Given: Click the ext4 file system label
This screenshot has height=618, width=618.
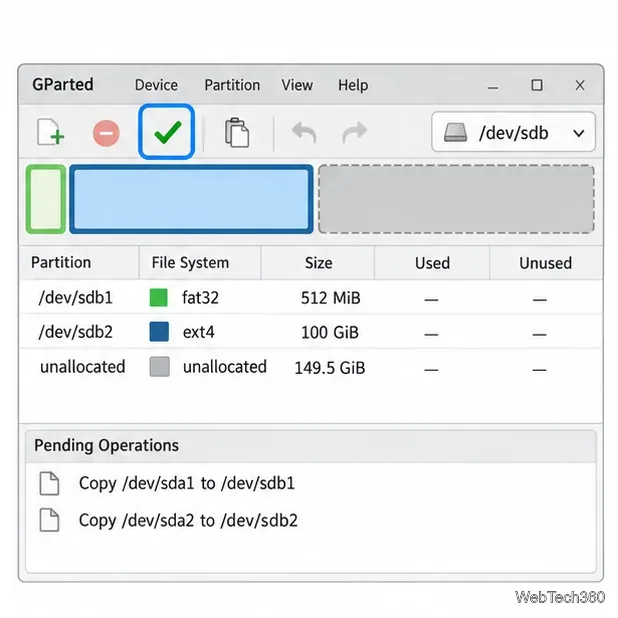Looking at the screenshot, I should [198, 332].
